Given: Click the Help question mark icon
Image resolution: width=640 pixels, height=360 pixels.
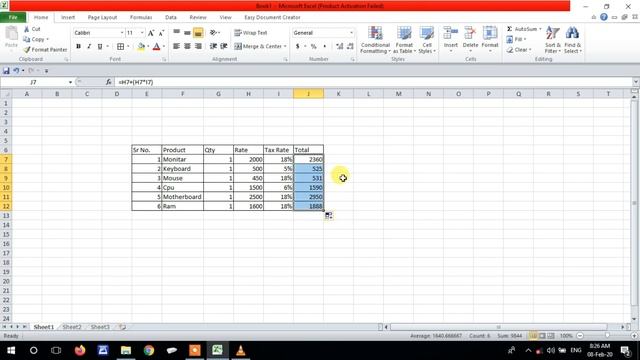Looking at the screenshot, I should 604,17.
